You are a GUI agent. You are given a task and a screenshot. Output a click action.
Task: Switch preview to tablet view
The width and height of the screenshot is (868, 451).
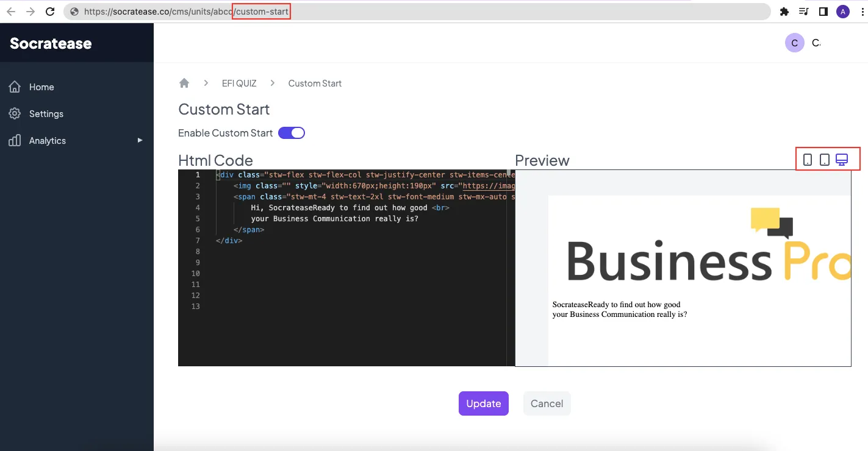point(825,160)
